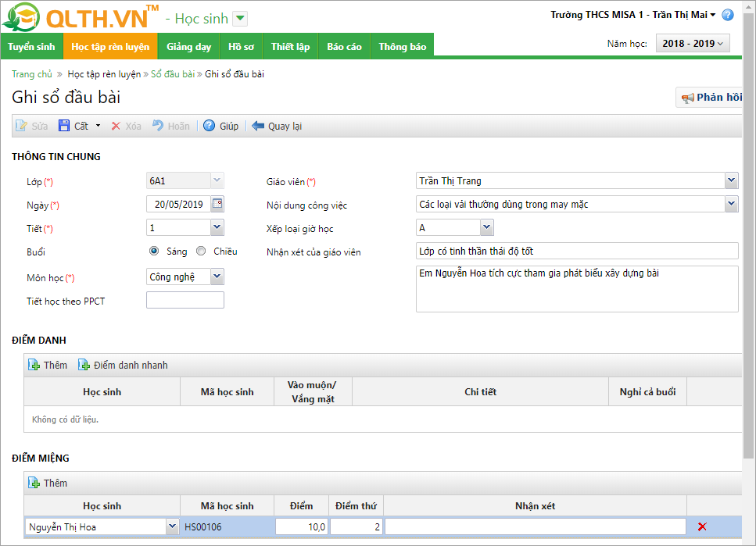The width and height of the screenshot is (756, 546).
Task: Open the Giảng dạy tab
Action: pyautogui.click(x=189, y=47)
